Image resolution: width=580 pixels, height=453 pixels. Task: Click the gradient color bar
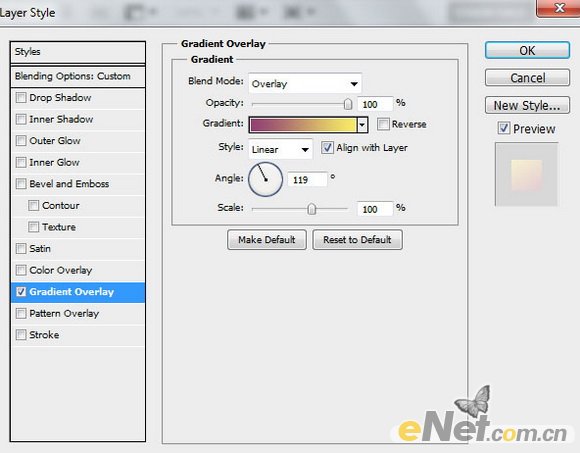pyautogui.click(x=303, y=125)
